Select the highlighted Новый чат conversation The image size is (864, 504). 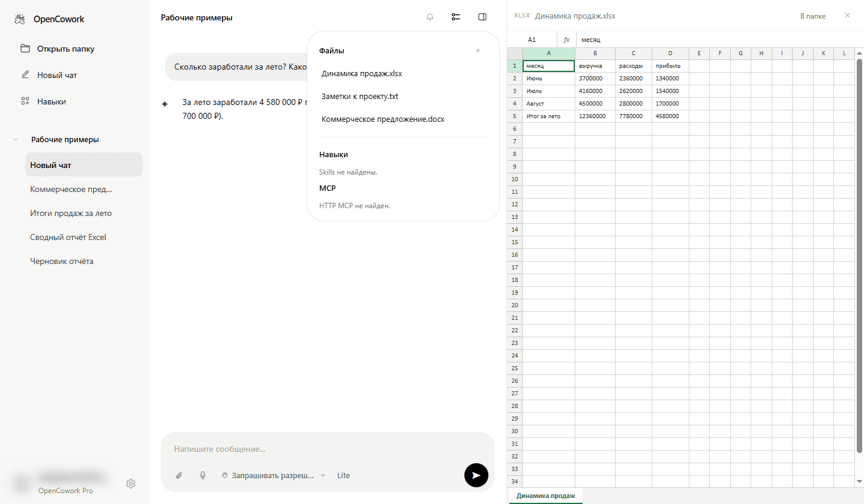84,165
